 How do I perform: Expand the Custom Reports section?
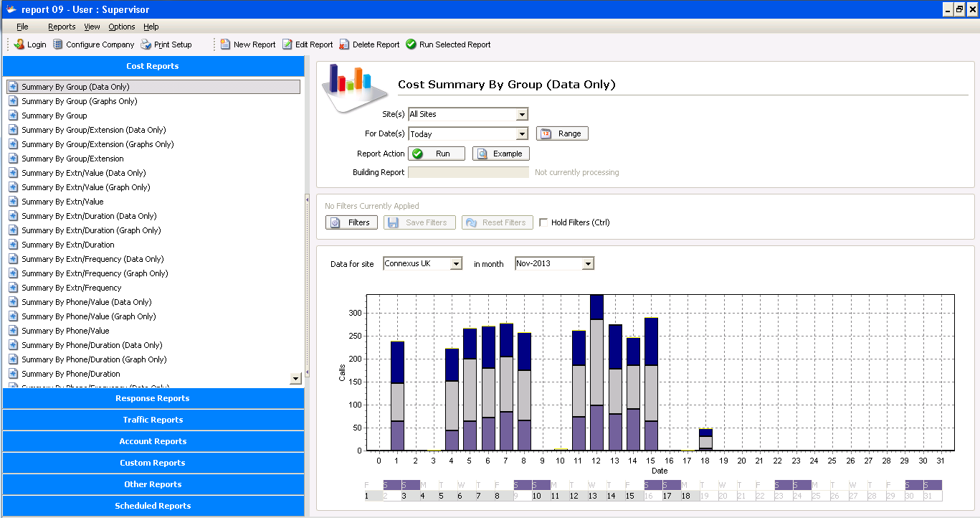(x=153, y=463)
